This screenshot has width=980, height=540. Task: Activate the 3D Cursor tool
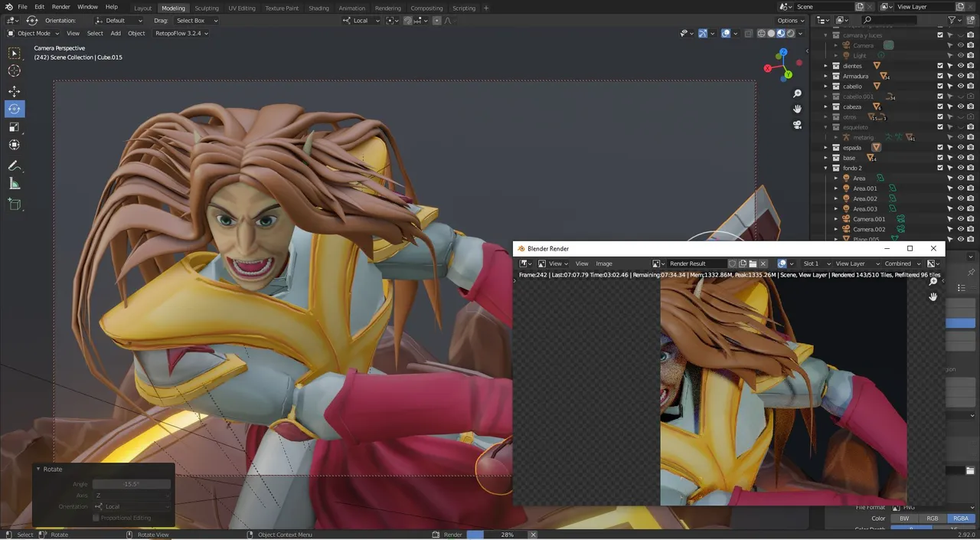click(15, 71)
